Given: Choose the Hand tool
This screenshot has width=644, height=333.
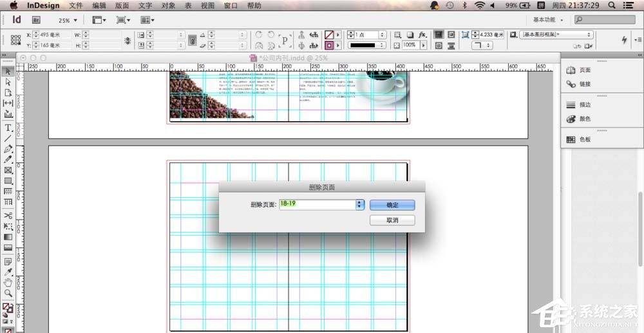Looking at the screenshot, I should point(8,283).
